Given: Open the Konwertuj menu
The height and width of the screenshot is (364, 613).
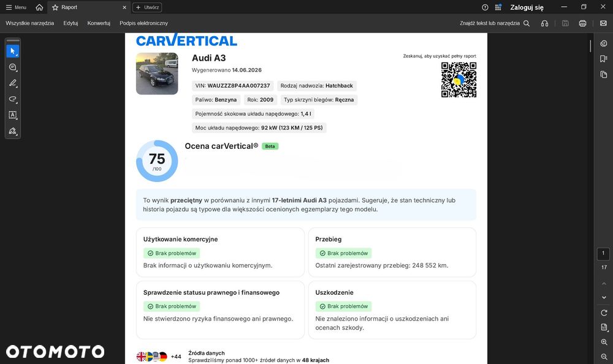Looking at the screenshot, I should point(99,23).
